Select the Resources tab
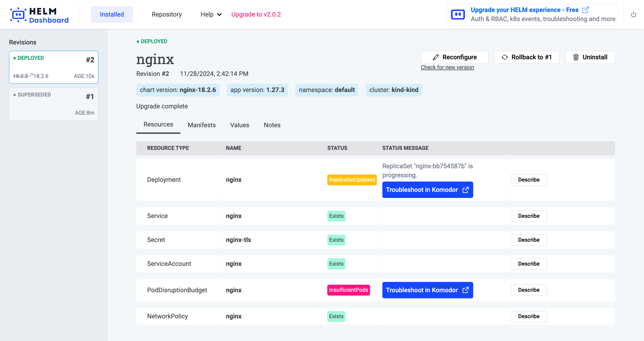The width and height of the screenshot is (644, 341). tap(158, 125)
